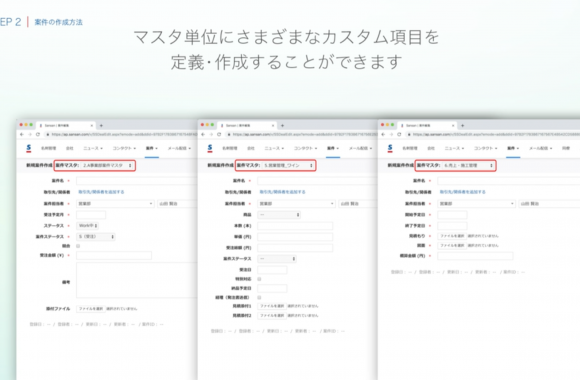This screenshot has width=580, height=380.
Task: Click 取引先/関係者を追加する link in left window
Action: 101,192
